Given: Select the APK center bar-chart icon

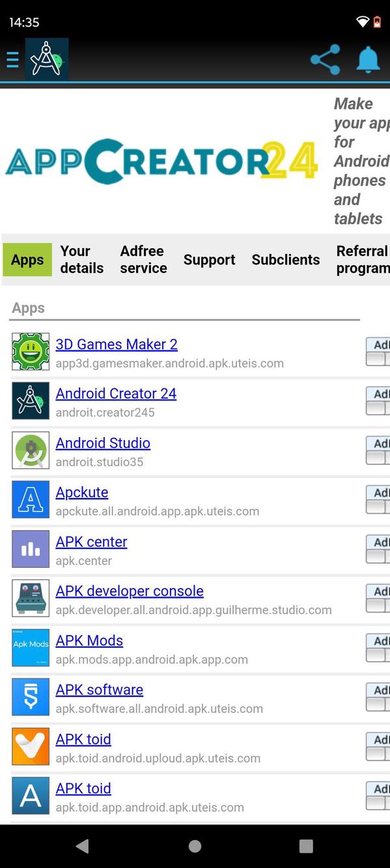Looking at the screenshot, I should click(x=31, y=549).
